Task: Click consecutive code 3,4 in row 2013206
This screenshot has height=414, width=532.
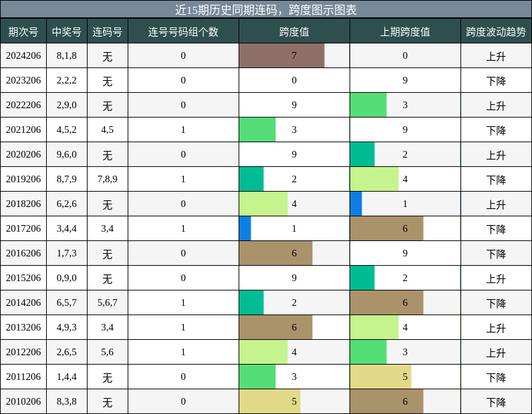Action: coord(107,328)
